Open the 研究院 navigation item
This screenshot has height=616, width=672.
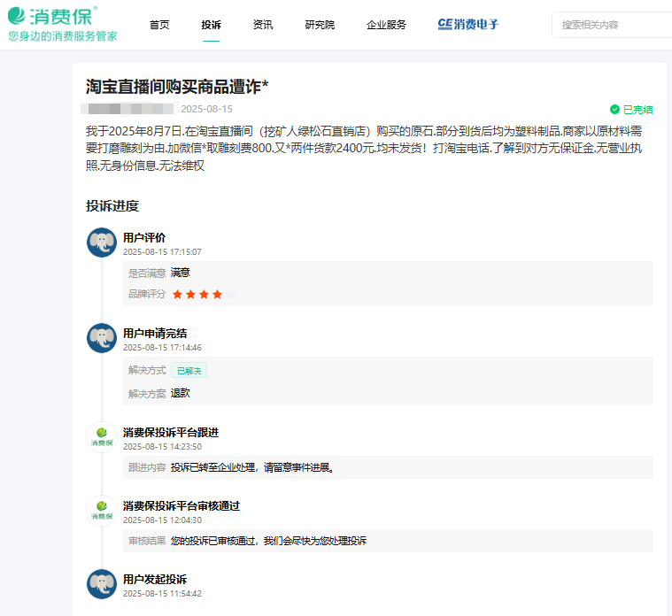click(320, 25)
